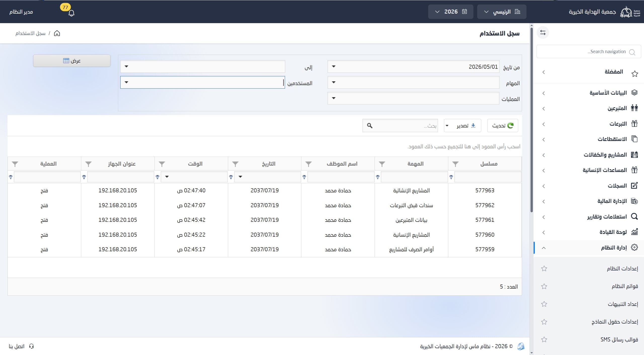
Task: Expand the التبرعات sidebar menu
Action: click(589, 124)
